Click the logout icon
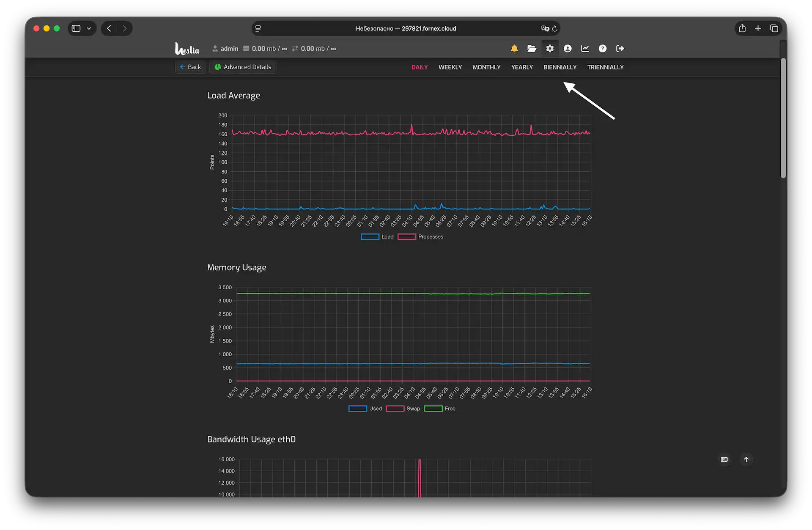 pos(620,49)
